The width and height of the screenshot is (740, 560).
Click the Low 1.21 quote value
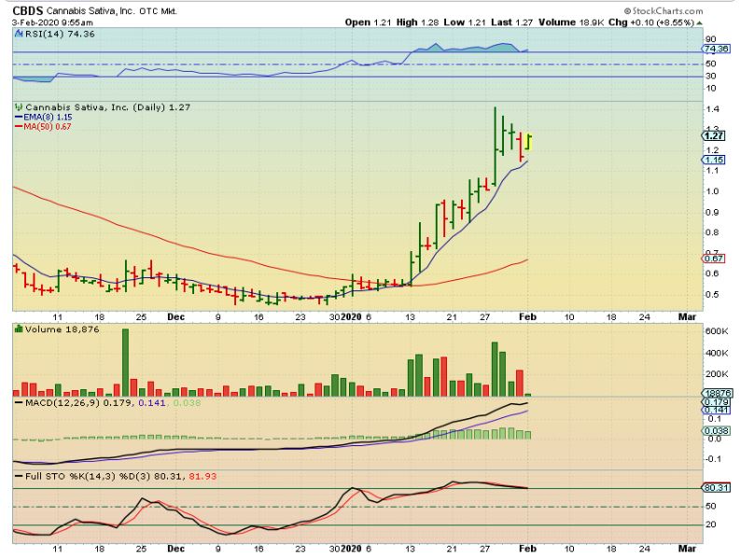[465, 22]
